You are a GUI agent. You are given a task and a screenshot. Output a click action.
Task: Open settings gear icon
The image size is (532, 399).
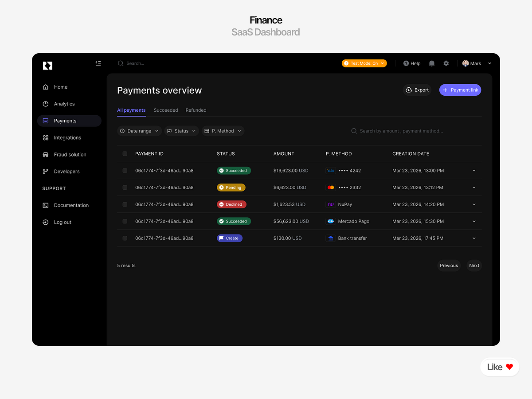(446, 63)
